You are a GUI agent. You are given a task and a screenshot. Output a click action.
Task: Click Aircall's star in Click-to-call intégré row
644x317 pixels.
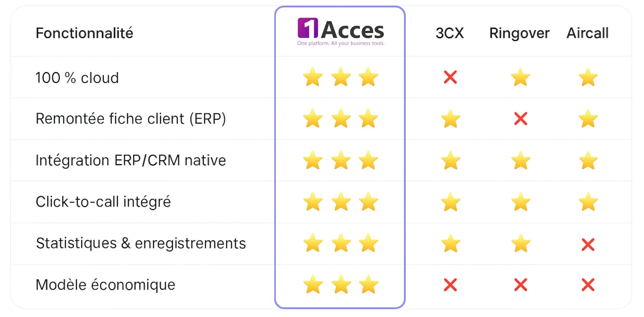(588, 202)
